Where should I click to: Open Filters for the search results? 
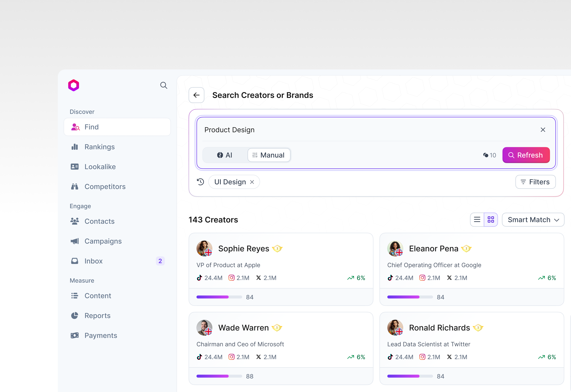[x=535, y=182]
